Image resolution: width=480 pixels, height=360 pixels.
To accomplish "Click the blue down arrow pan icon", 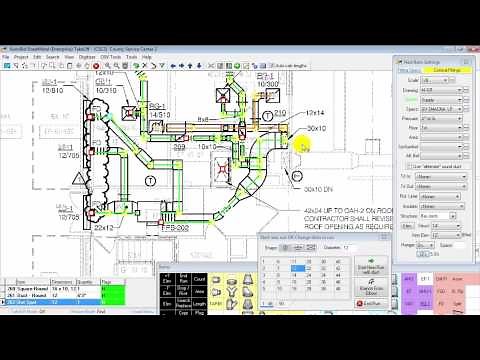I will click(199, 66).
